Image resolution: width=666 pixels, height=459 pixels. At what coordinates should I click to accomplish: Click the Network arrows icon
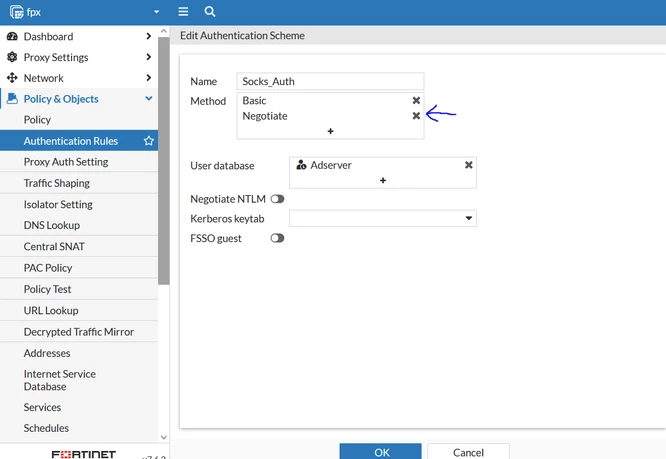12,78
